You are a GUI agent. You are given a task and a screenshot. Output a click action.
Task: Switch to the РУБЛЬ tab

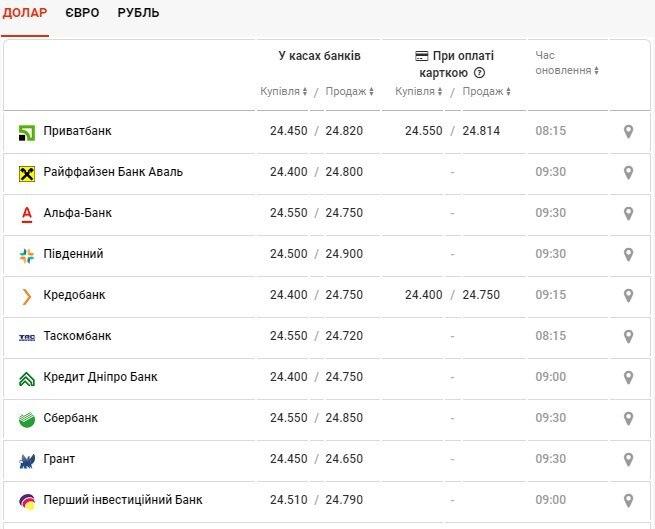(138, 13)
